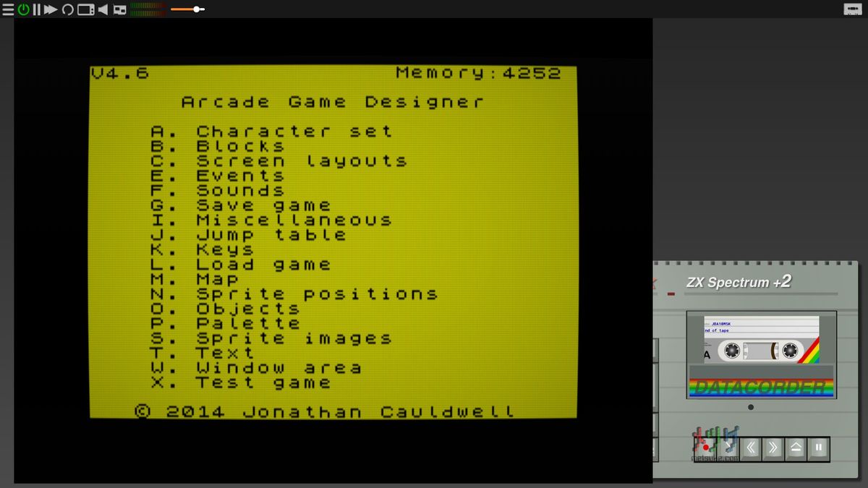Adjust the orange volume slider
This screenshot has width=868, height=488.
pos(196,9)
